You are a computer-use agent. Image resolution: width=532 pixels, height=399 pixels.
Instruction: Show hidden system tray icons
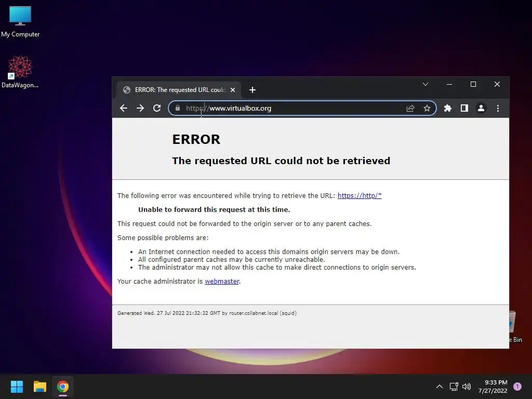click(440, 387)
